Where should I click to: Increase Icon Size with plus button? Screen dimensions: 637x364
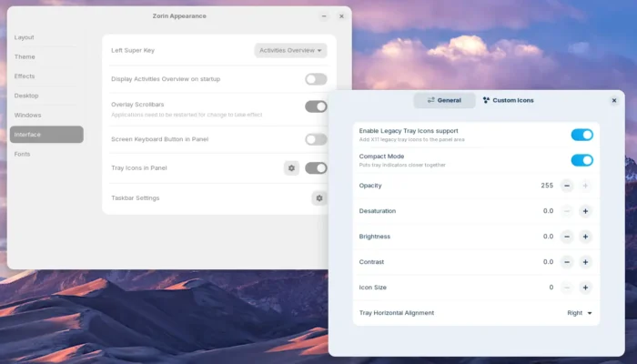point(585,288)
